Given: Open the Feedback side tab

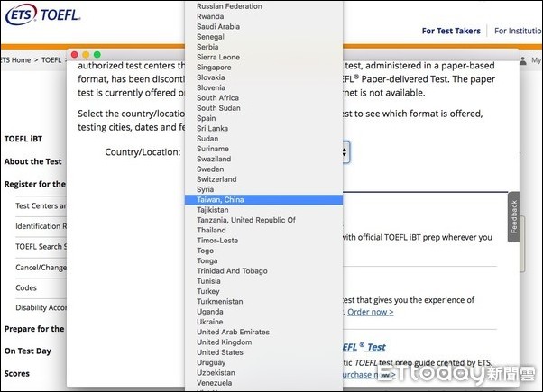Looking at the screenshot, I should point(514,216).
